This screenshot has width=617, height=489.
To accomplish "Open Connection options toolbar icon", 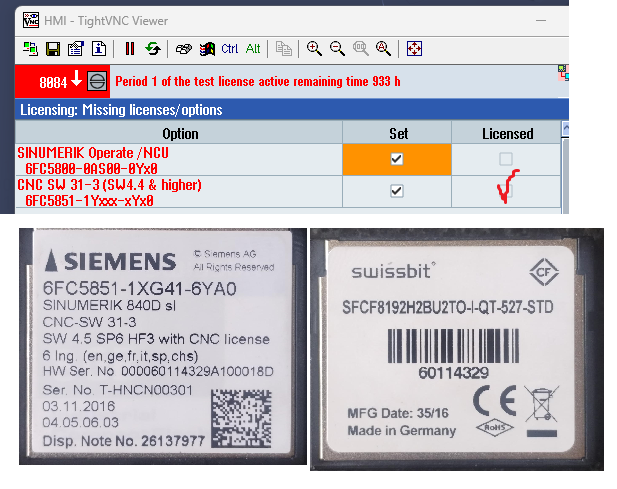I will (76, 49).
